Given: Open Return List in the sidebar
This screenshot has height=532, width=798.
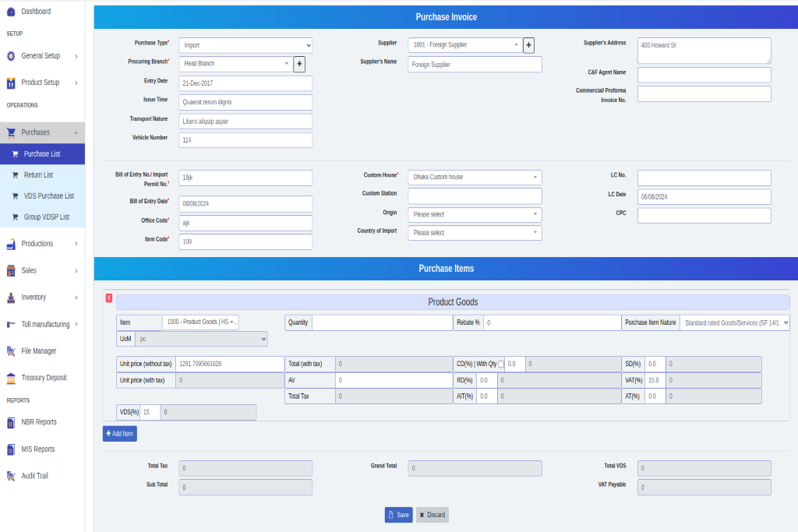Looking at the screenshot, I should (42, 175).
